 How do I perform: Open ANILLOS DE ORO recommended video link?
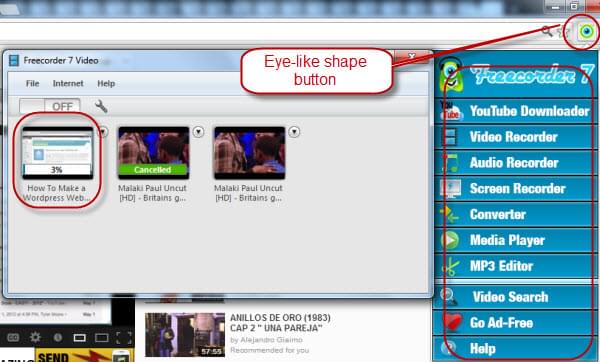[x=280, y=323]
